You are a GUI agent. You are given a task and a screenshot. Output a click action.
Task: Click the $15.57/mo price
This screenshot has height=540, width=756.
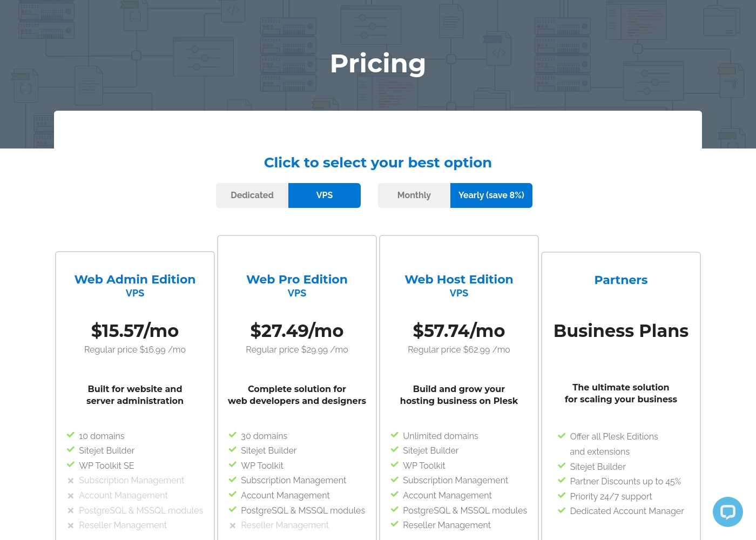135,330
